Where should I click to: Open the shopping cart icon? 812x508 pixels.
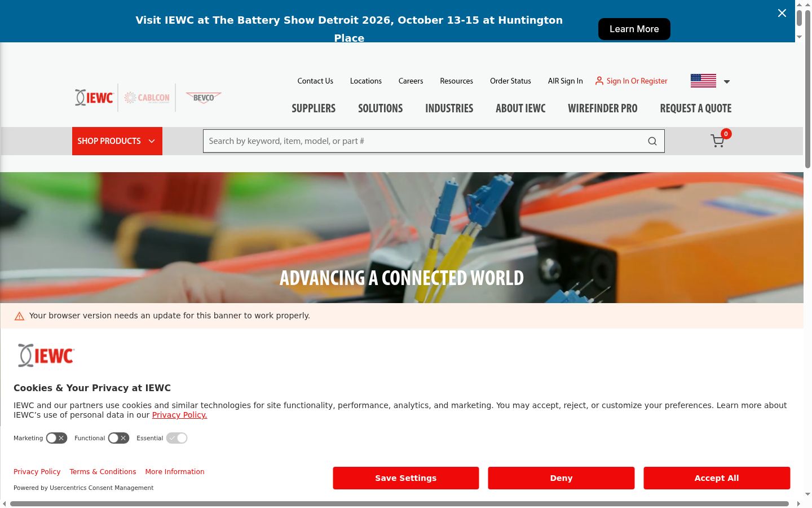tap(717, 141)
